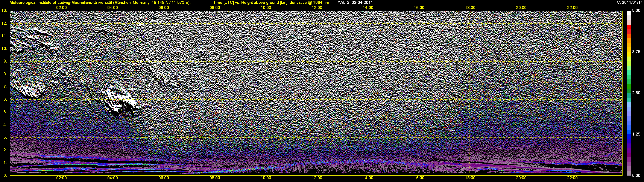Screen dimensions: 644x182
Task: Click the 5.00 value atop the color scale
Action: click(636, 10)
